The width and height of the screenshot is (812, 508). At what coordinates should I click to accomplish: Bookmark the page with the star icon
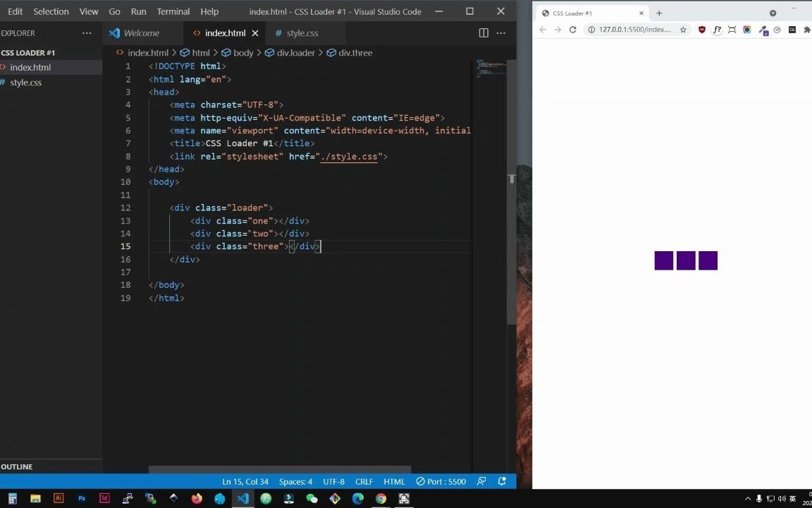[x=683, y=30]
